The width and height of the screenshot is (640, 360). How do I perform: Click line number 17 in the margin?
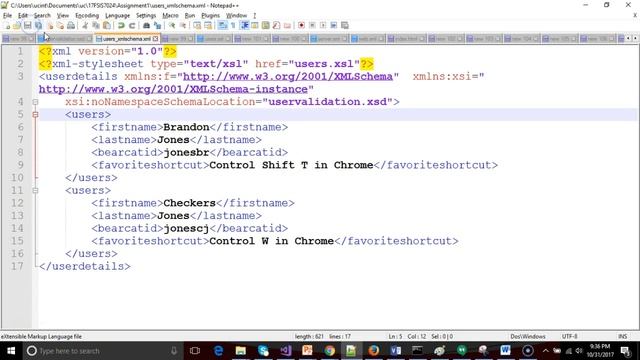(x=17, y=267)
